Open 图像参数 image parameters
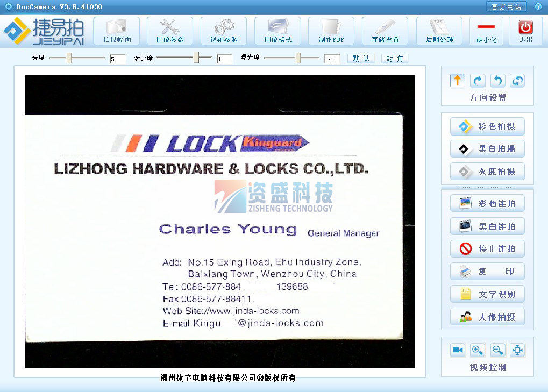This screenshot has height=392, width=548. [170, 31]
